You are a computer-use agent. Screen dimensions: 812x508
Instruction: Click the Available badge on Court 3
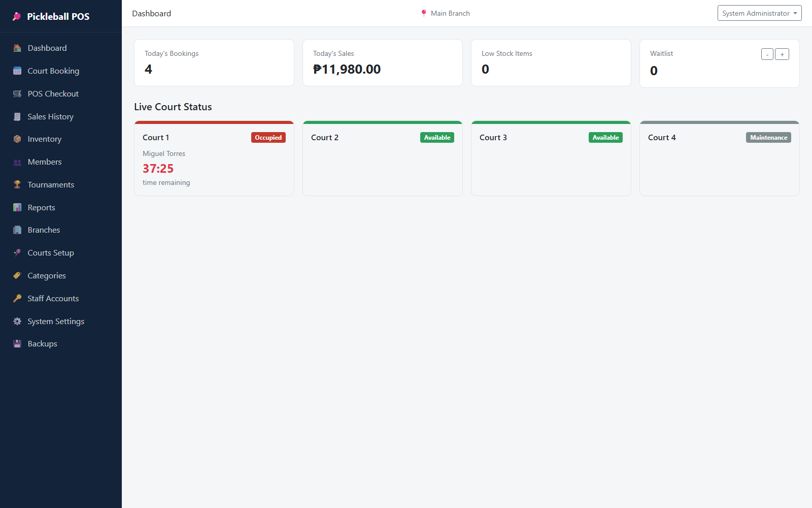(605, 138)
